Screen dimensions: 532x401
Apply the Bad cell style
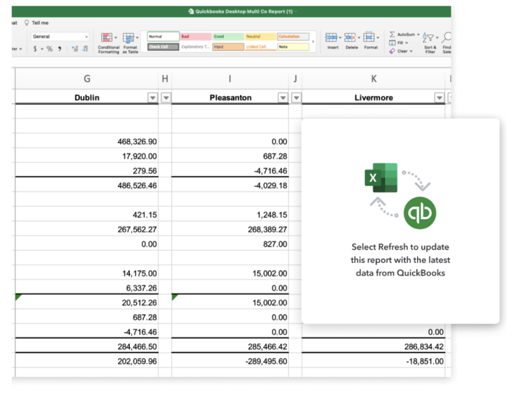[x=196, y=36]
